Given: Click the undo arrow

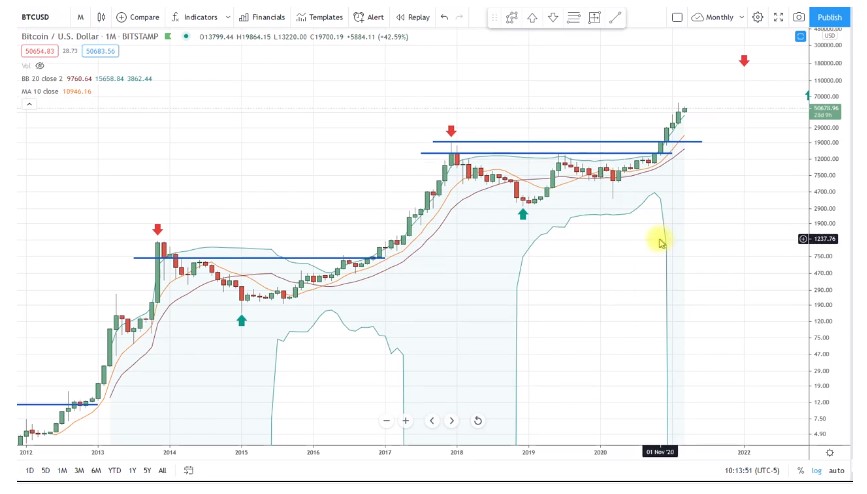Looking at the screenshot, I should (444, 17).
